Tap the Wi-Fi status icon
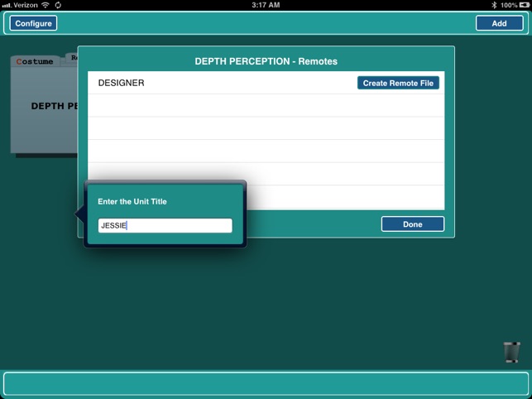 coord(46,5)
